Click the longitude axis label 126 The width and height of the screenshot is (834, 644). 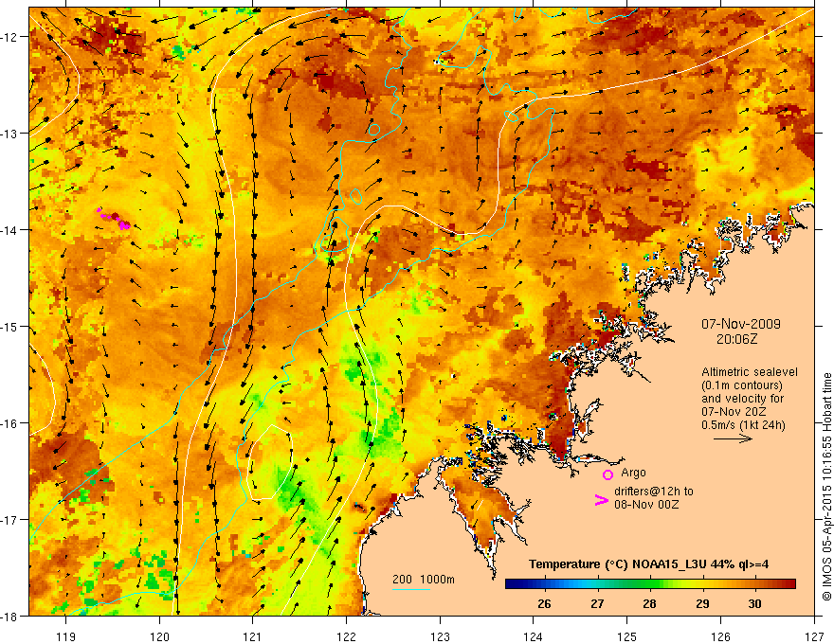(x=720, y=636)
